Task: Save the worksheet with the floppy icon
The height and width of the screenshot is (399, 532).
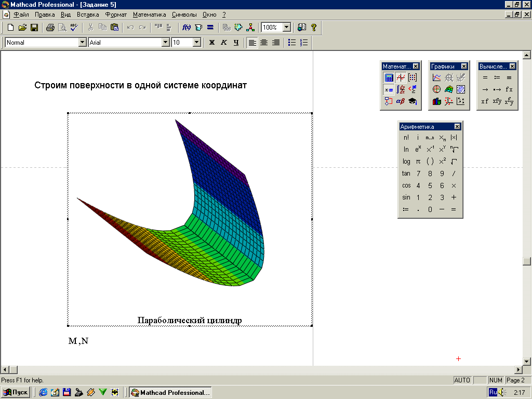Action: 34,28
